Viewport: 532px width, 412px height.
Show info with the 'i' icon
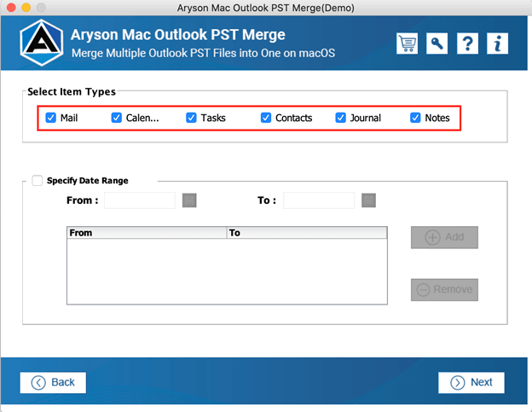pos(497,44)
